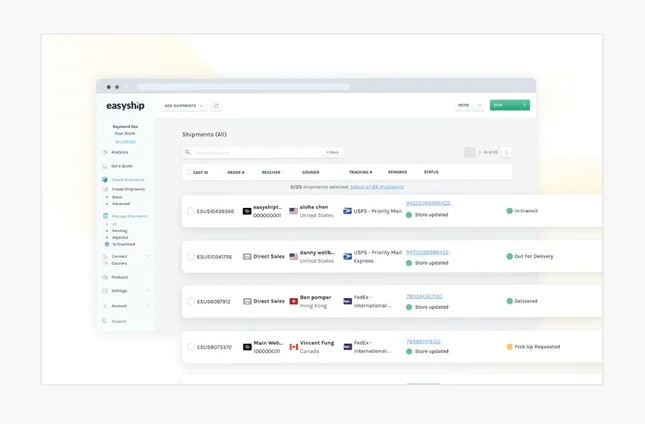Click store icon in ESUS8073372 row

pyautogui.click(x=247, y=347)
